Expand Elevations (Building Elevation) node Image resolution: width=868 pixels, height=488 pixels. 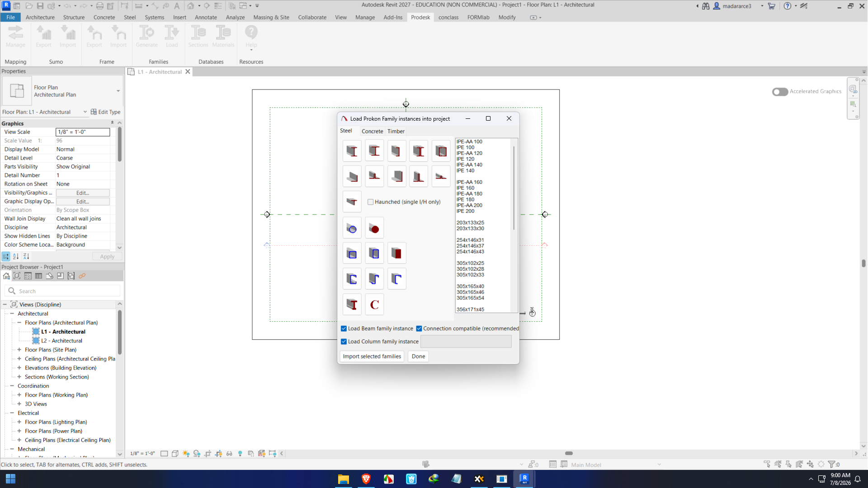click(19, 368)
